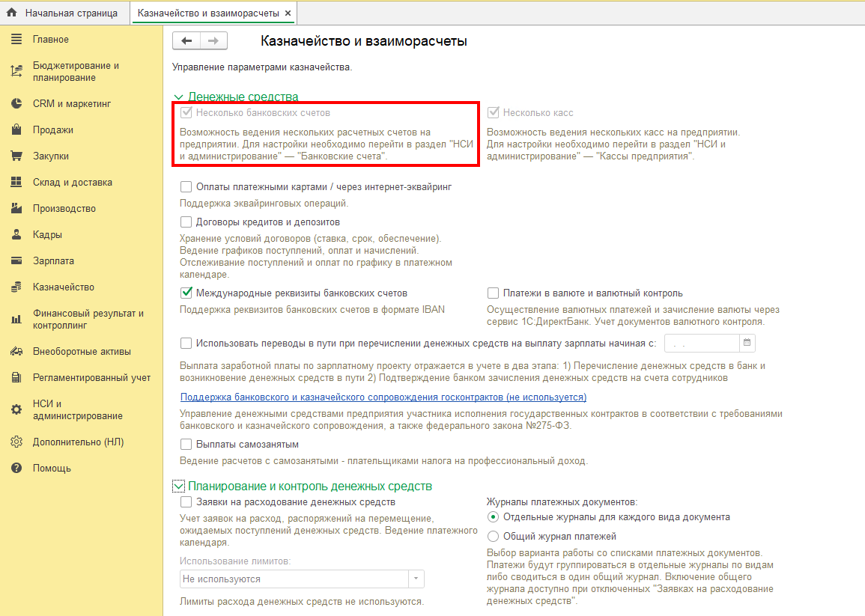Viewport: 865px width, 616px height.
Task: Click Планирование и контроль денежных средств heading
Action: (x=310, y=486)
